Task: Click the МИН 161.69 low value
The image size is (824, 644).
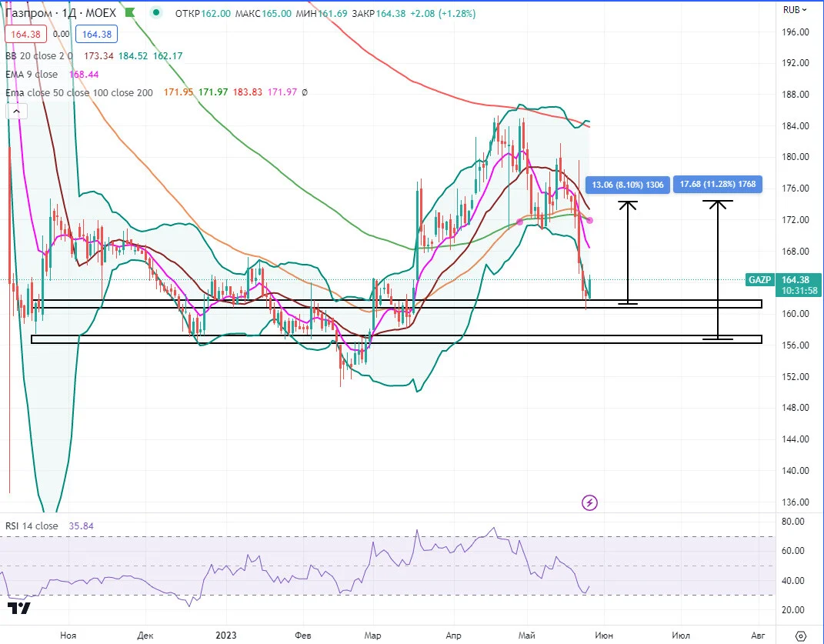Action: pos(322,13)
